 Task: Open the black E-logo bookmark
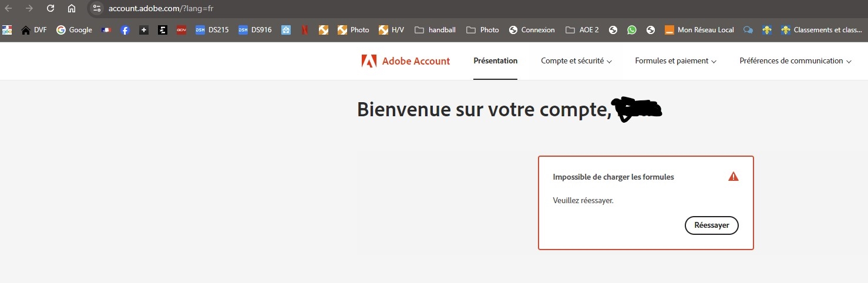pos(163,30)
